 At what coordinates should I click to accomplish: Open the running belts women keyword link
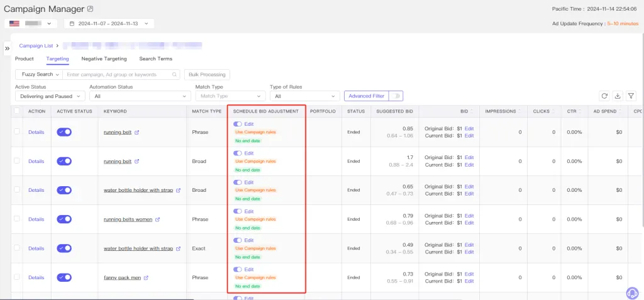pos(128,219)
